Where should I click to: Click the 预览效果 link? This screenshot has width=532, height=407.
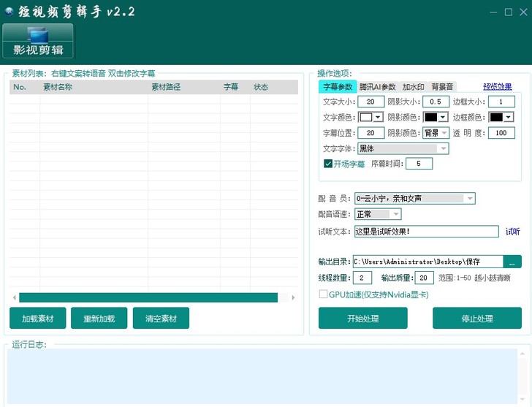tap(497, 87)
